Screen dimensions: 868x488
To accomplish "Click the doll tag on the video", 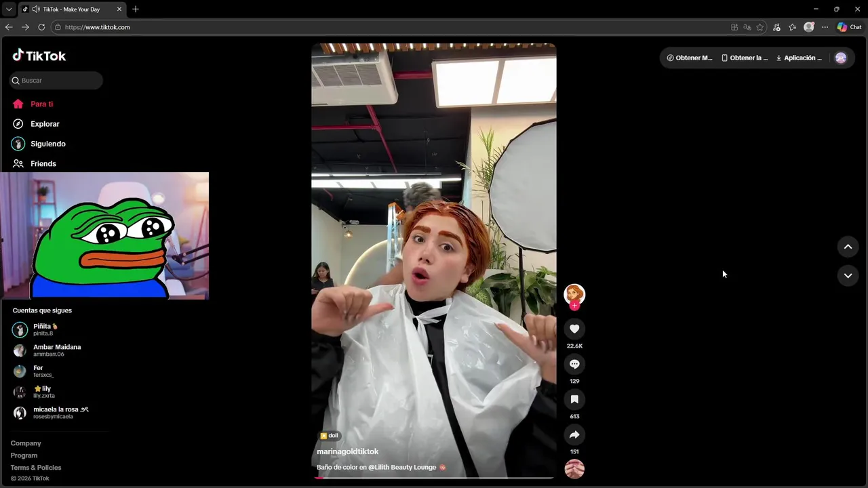I will coord(329,436).
